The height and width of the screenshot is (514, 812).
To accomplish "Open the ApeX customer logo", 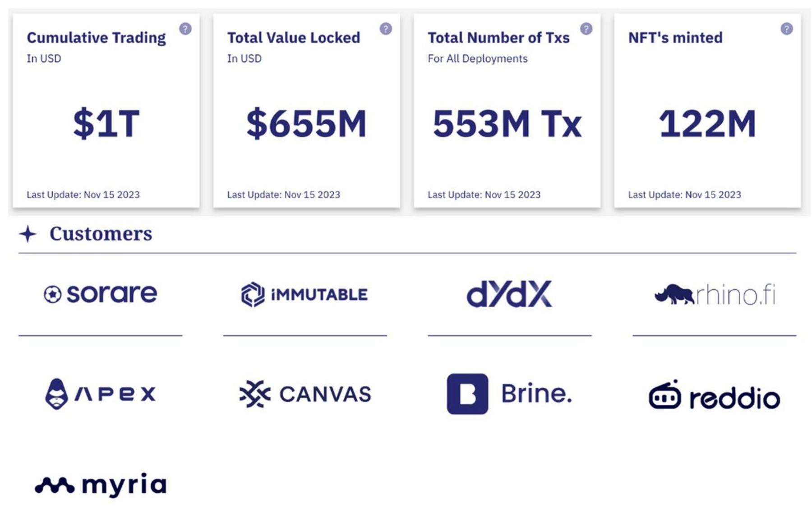I will (101, 394).
